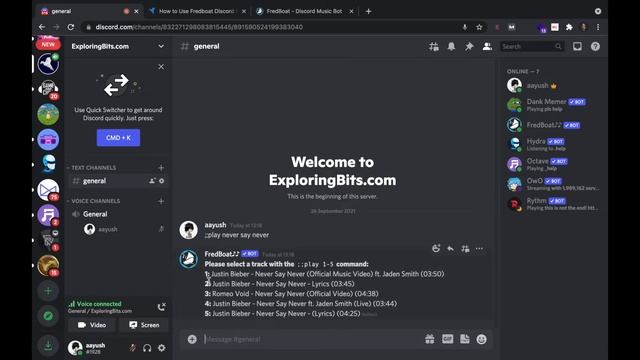Select Hydra bot in member list
The width and height of the screenshot is (640, 360).
553,144
